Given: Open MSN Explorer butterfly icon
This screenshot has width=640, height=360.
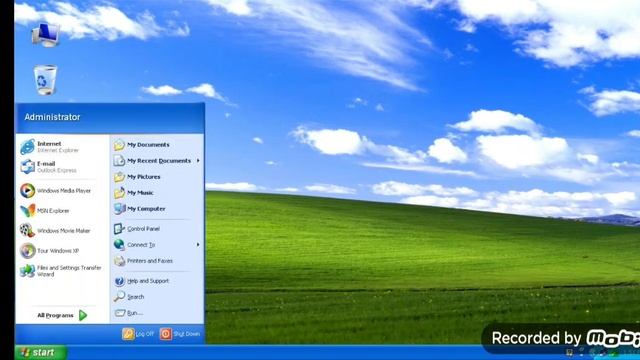Looking at the screenshot, I should 28,211.
